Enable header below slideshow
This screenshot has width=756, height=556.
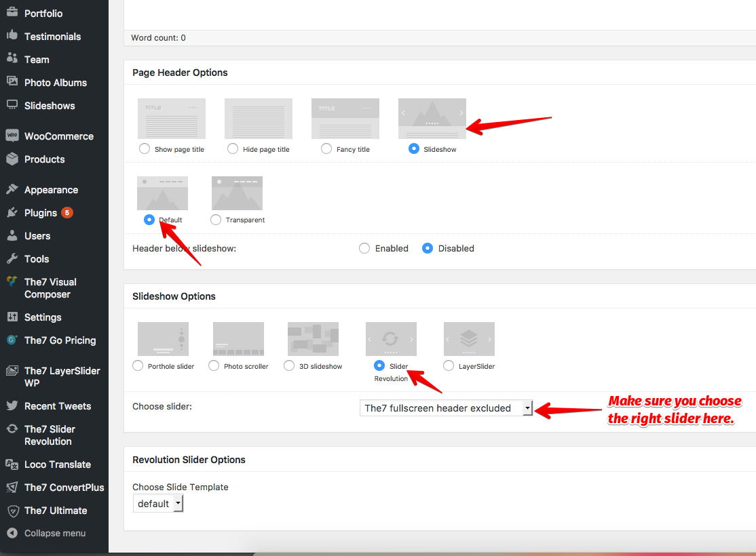364,248
